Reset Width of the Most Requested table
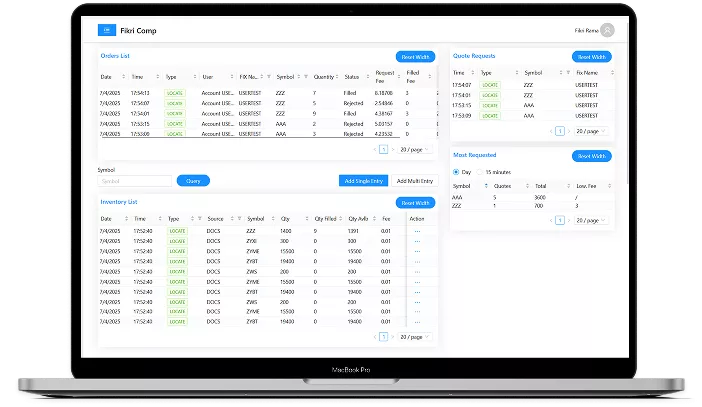 [x=591, y=156]
